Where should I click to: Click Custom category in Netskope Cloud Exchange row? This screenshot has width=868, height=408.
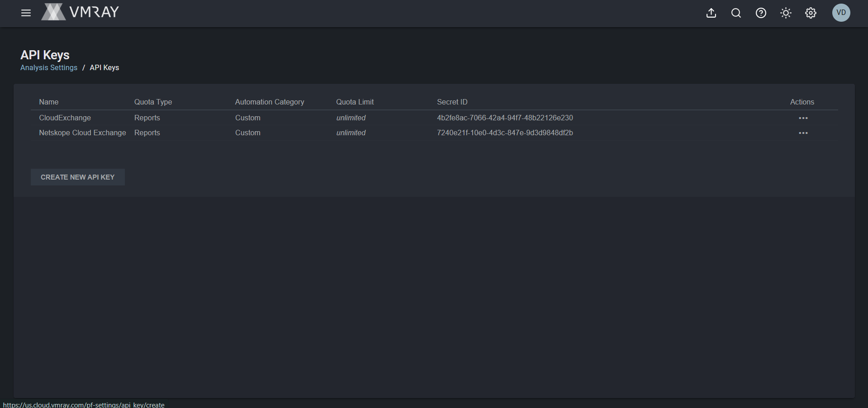248,133
